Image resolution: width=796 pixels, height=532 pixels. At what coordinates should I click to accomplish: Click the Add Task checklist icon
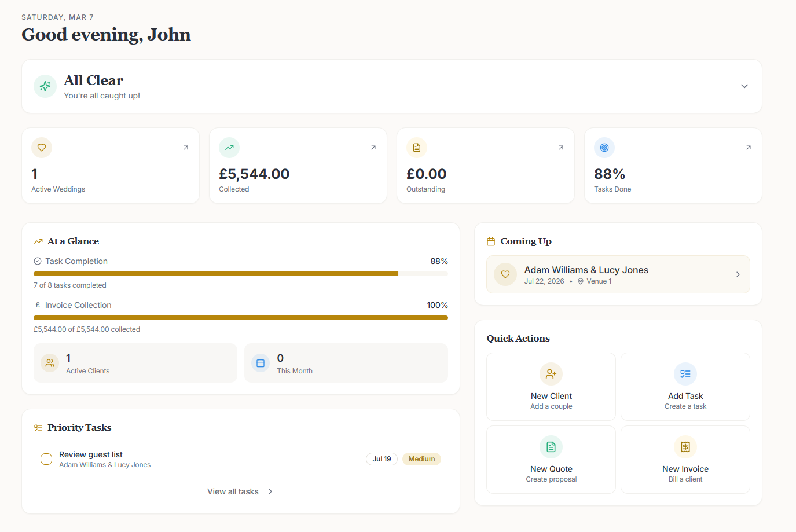(685, 374)
